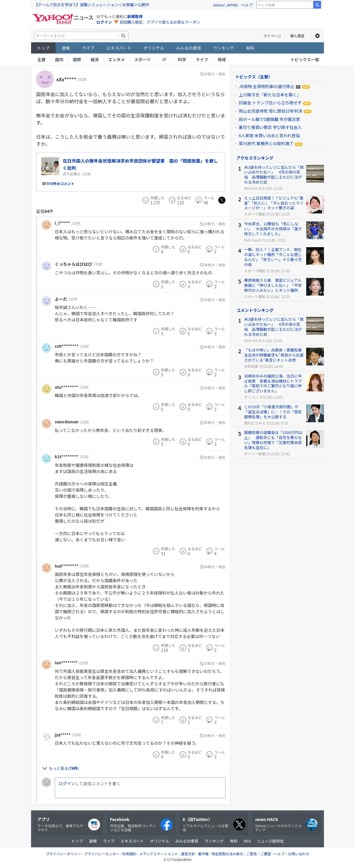
Task: Click ニュース提供社 footer link
Action: [270, 841]
